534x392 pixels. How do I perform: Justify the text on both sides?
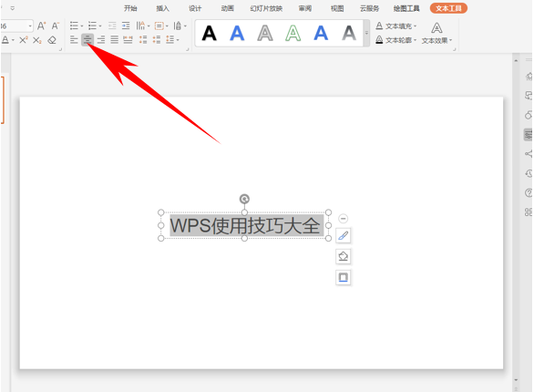(x=115, y=40)
